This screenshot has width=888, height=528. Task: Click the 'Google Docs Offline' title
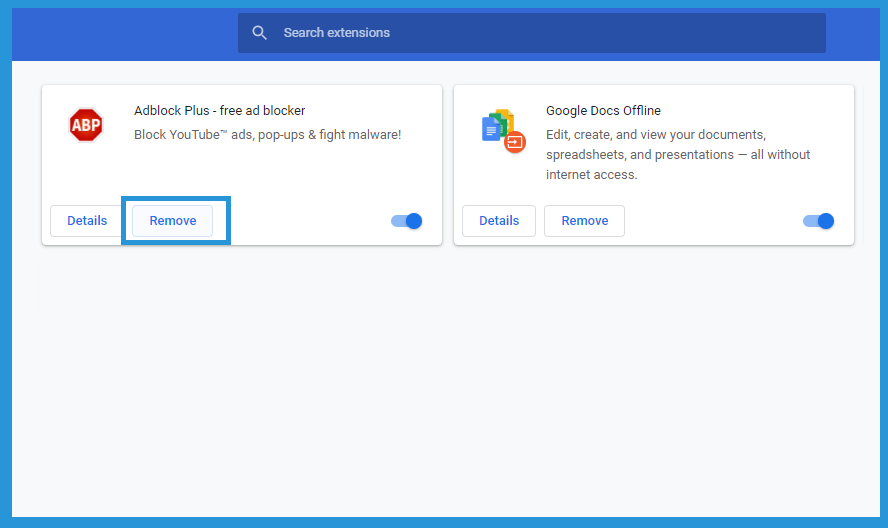[603, 110]
